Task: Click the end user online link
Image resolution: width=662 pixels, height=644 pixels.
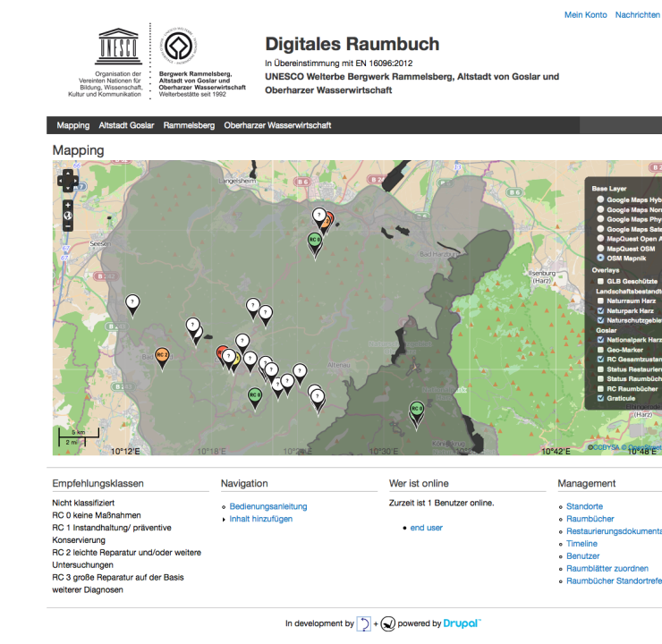Action: [x=426, y=528]
